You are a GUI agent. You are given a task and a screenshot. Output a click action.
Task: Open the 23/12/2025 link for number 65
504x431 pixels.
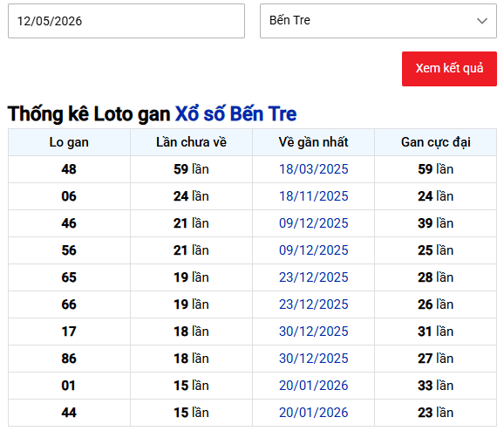[x=313, y=277]
